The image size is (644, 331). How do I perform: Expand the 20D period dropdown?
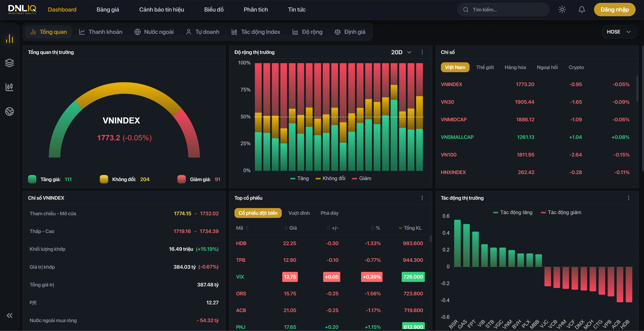pyautogui.click(x=401, y=52)
